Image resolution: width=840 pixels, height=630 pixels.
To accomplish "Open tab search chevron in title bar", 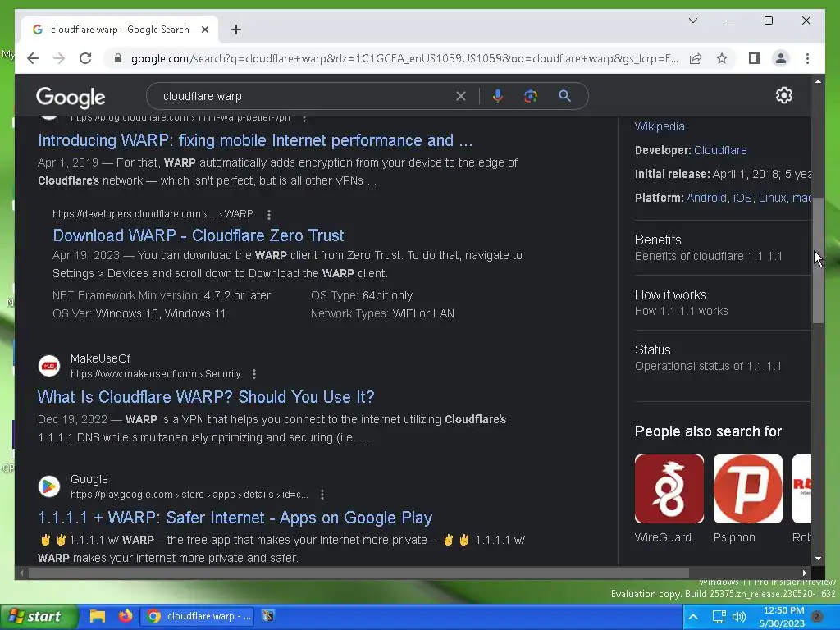I will point(692,21).
